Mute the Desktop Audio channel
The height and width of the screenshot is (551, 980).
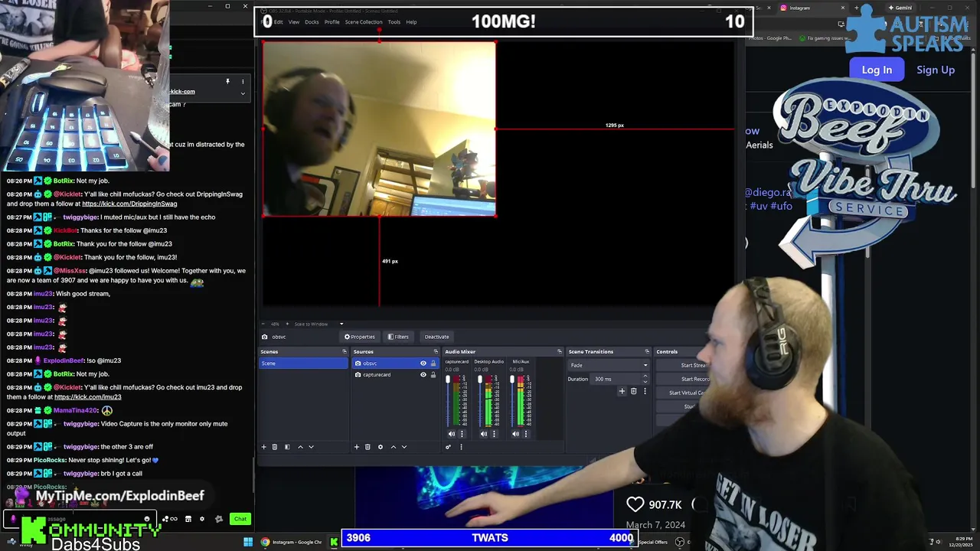coord(483,434)
